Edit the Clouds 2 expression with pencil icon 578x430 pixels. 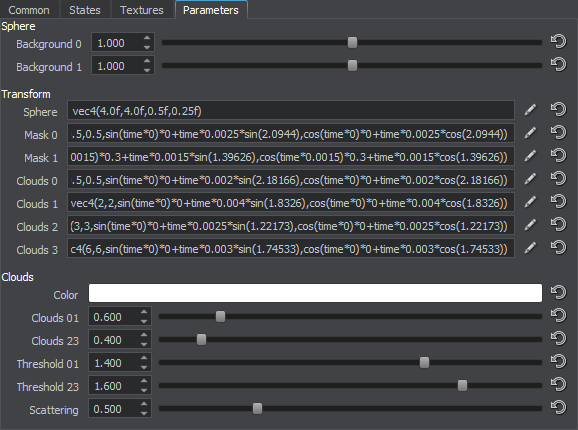coord(530,225)
